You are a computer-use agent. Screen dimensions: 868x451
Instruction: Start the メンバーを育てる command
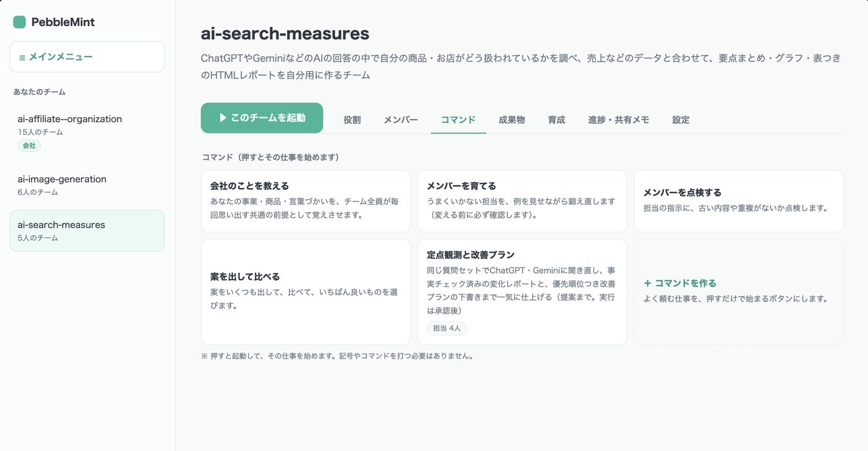tap(522, 201)
